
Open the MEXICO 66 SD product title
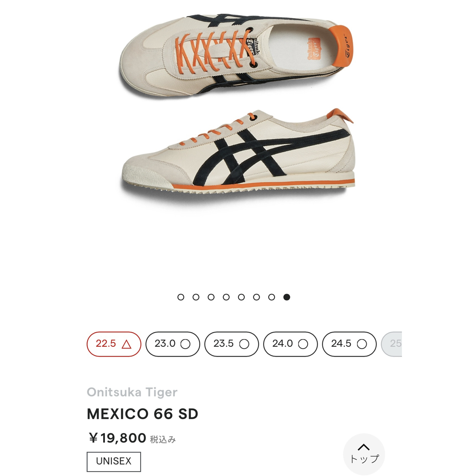tap(142, 414)
